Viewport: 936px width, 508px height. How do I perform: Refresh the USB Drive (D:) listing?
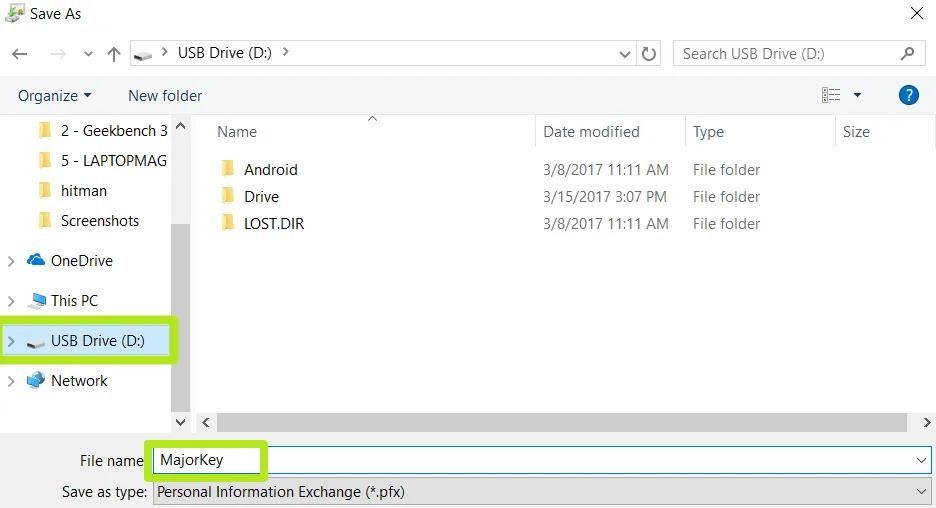[x=649, y=54]
